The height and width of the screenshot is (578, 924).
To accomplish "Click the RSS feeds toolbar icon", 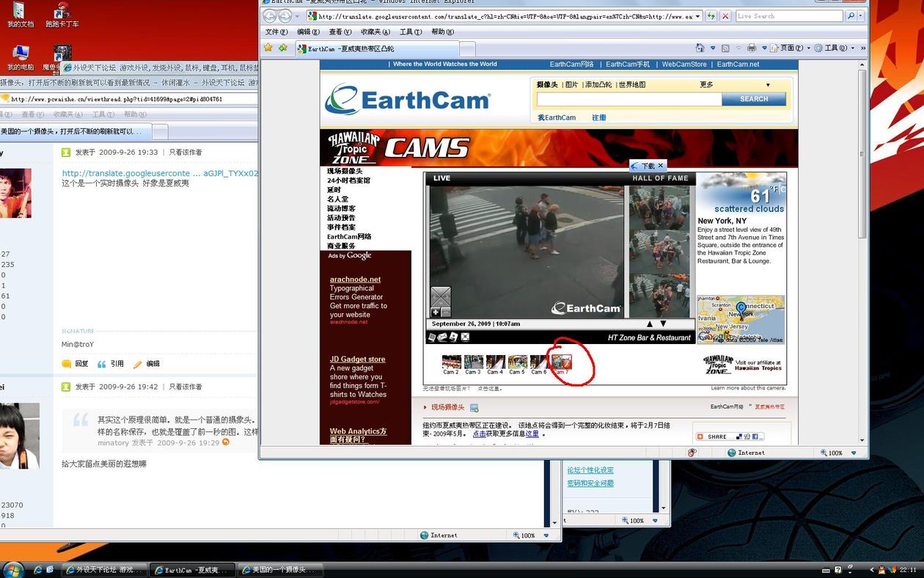I will click(x=725, y=48).
